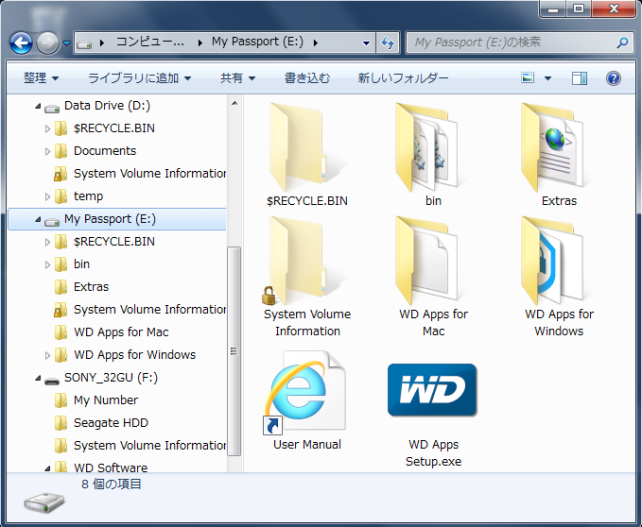Select the User Manual shortcut icon
Image resolution: width=642 pixels, height=527 pixels.
[306, 392]
